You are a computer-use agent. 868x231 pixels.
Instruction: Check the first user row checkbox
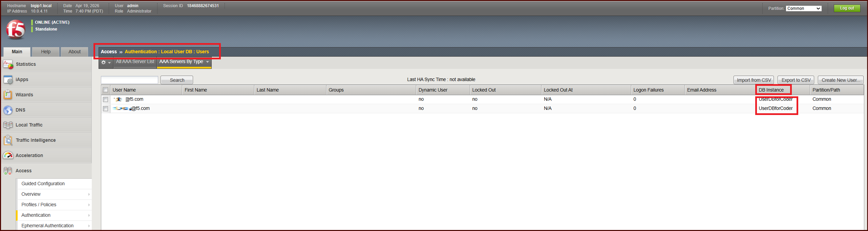[x=106, y=99]
